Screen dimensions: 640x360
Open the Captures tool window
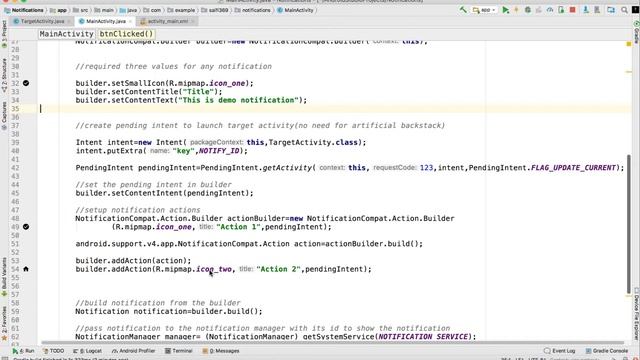[4, 116]
